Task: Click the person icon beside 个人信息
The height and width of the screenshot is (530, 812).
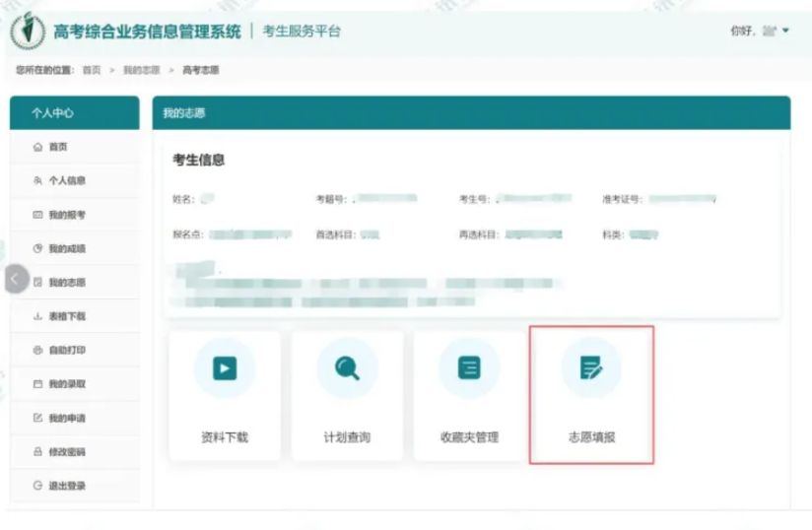Action: click(37, 180)
